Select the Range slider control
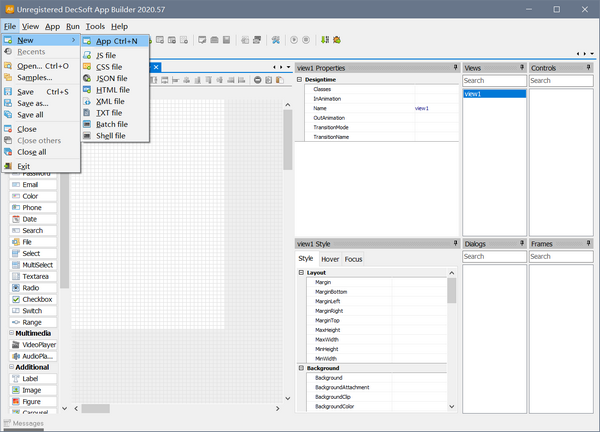 coord(32,322)
